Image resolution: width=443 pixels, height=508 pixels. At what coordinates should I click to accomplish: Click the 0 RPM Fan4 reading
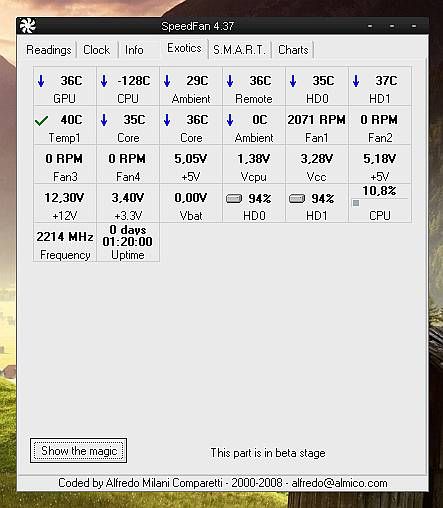[127, 159]
